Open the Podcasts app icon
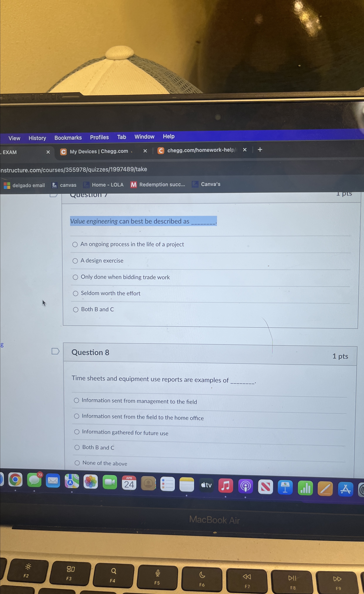This screenshot has height=594, width=364. point(245,486)
